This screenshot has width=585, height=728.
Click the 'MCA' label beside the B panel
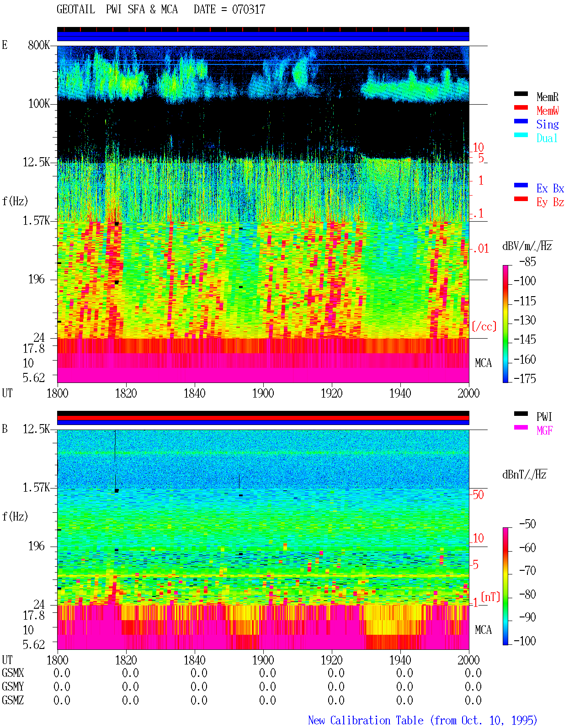(x=483, y=630)
